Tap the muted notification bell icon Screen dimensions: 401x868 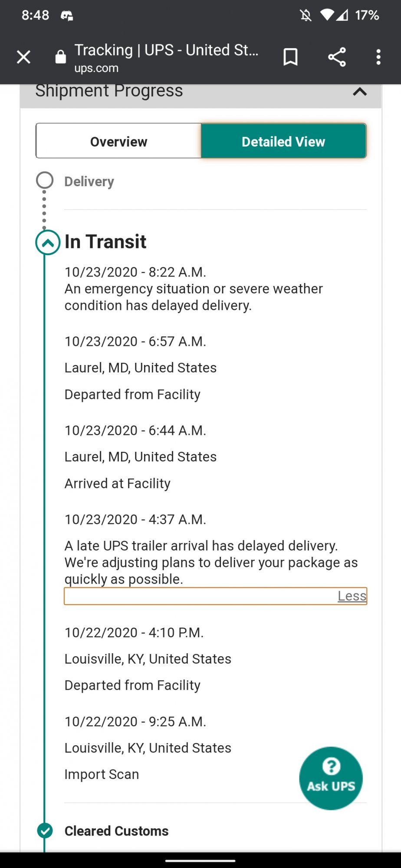tap(306, 16)
